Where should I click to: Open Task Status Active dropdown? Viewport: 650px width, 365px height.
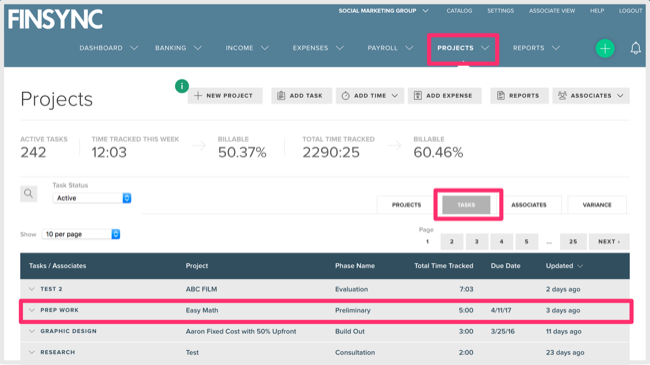[x=92, y=198]
